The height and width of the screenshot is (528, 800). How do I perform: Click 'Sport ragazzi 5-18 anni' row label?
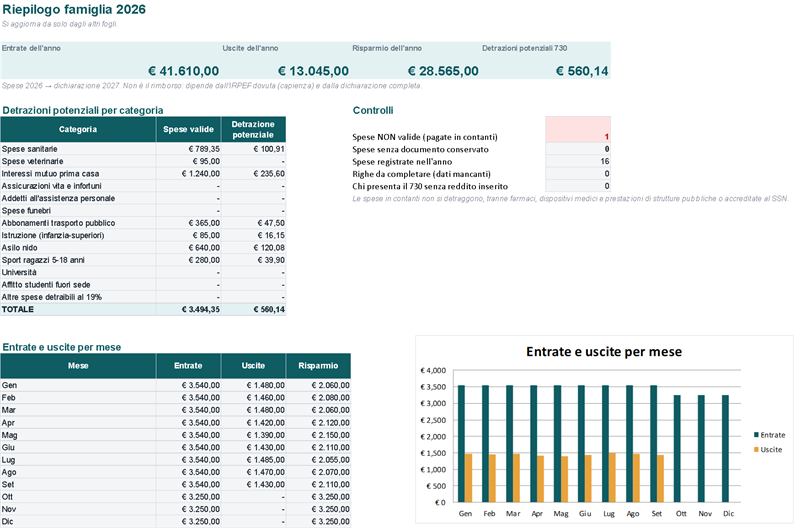click(43, 260)
